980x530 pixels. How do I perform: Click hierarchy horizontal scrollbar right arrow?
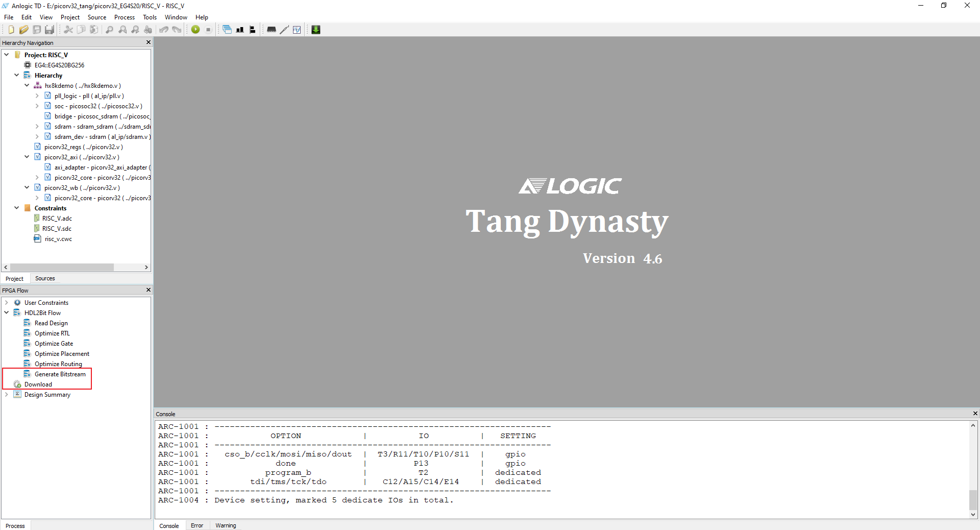(146, 267)
